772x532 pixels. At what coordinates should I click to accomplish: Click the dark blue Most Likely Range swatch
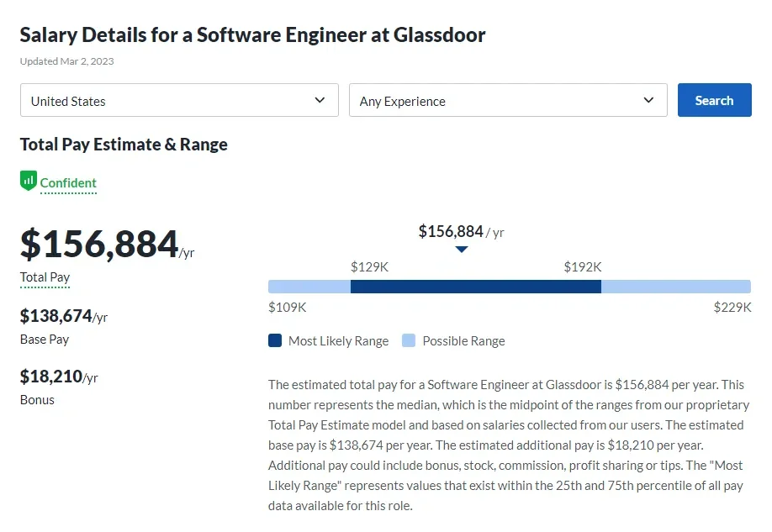point(275,340)
